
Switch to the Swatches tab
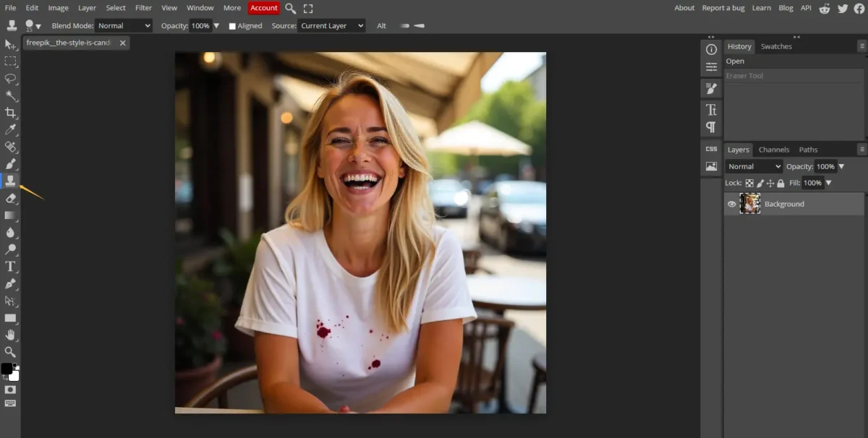(776, 46)
